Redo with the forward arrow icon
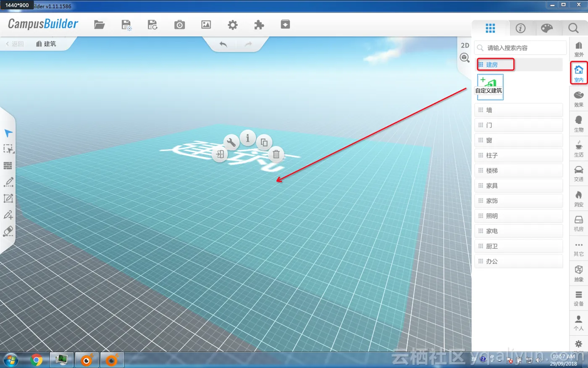588x368 pixels. tap(248, 44)
